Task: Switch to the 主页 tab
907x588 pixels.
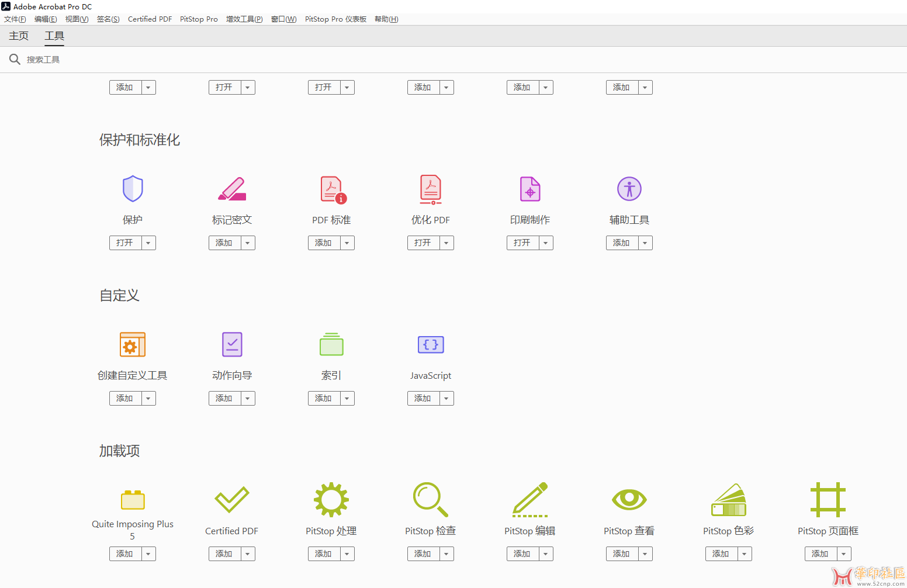Action: coord(19,36)
